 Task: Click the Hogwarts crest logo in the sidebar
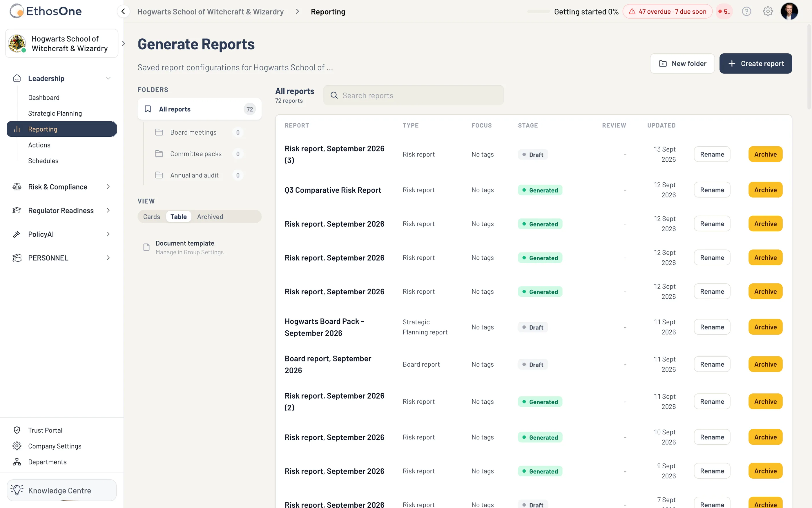tap(17, 43)
